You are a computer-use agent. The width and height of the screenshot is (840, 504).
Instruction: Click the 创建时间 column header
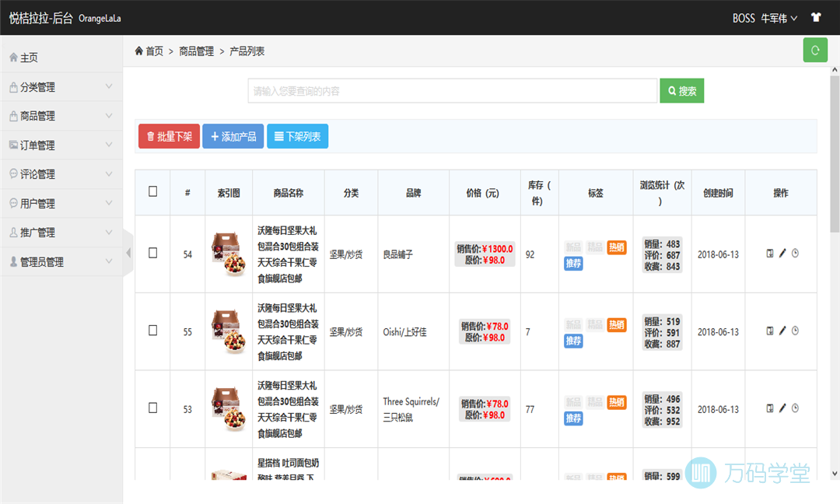click(x=718, y=193)
